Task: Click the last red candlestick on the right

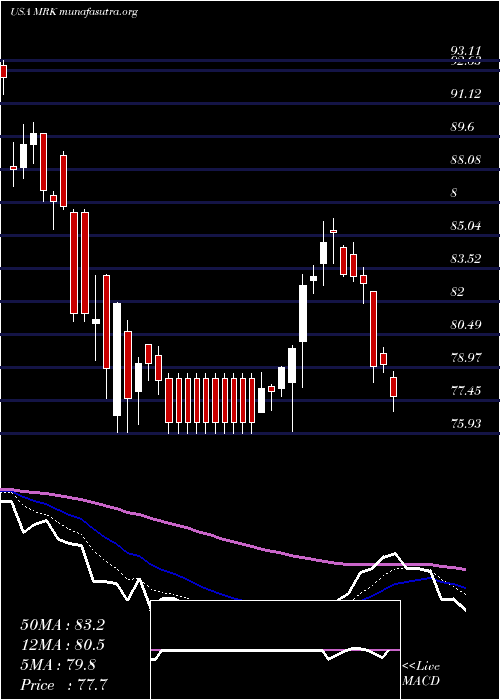Action: pyautogui.click(x=393, y=387)
